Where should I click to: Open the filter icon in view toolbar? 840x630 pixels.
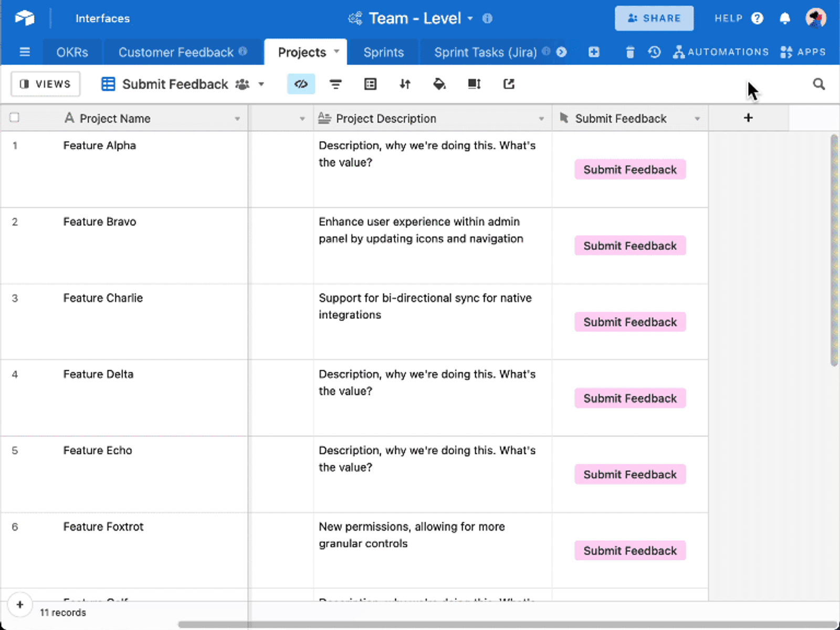[x=335, y=84]
